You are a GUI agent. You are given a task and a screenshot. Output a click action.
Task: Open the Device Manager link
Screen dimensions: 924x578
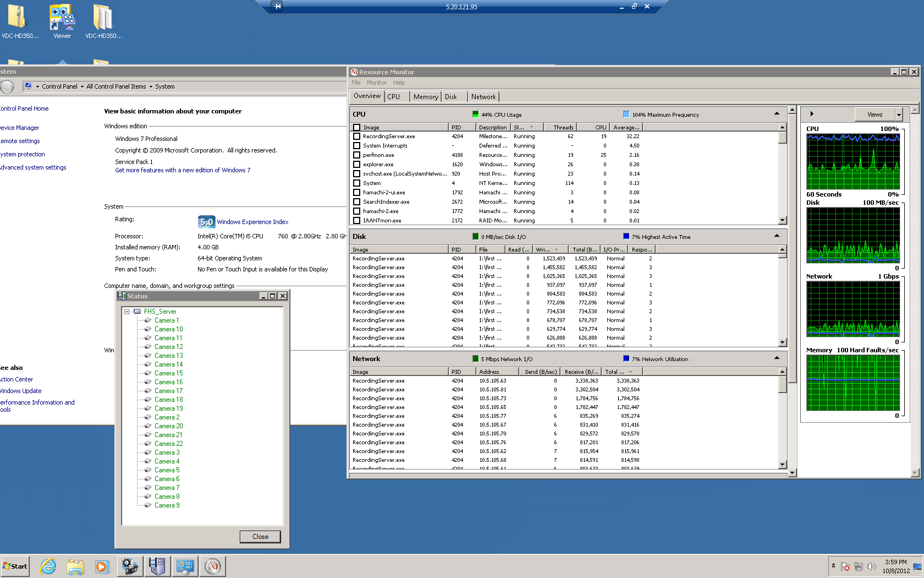(x=20, y=128)
